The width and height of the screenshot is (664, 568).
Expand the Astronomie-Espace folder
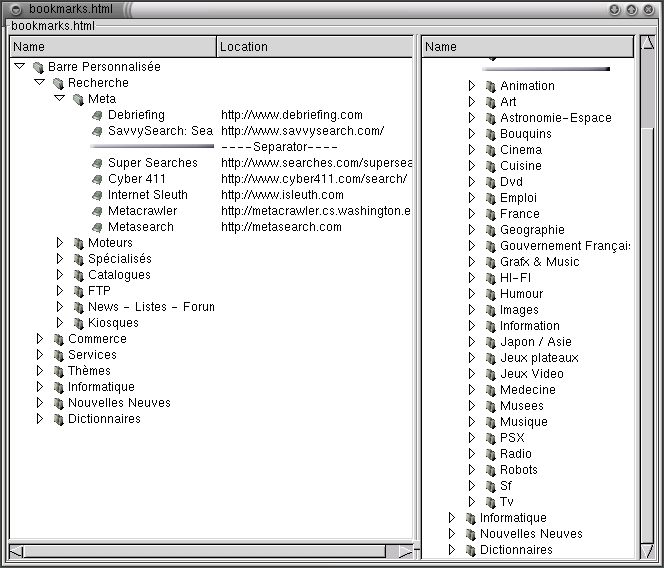coord(472,118)
